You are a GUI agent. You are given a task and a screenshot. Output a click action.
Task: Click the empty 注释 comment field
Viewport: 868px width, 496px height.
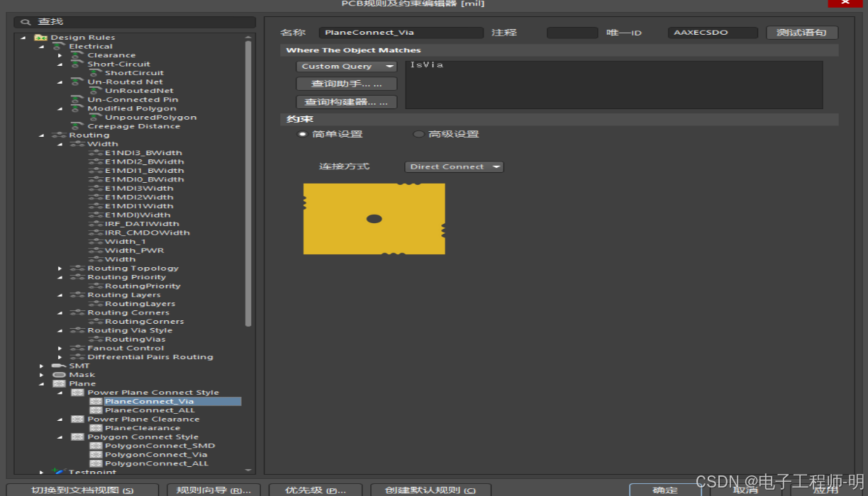coord(572,33)
